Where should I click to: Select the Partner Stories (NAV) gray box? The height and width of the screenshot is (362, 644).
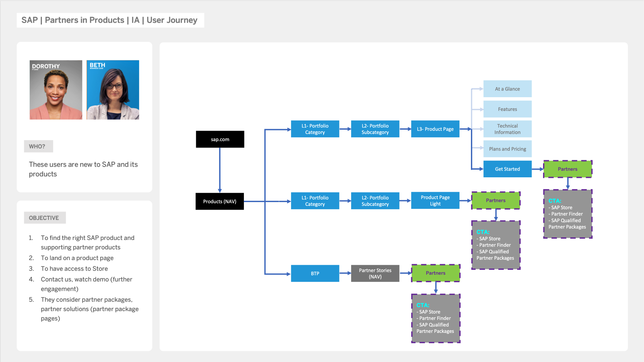pos(375,274)
